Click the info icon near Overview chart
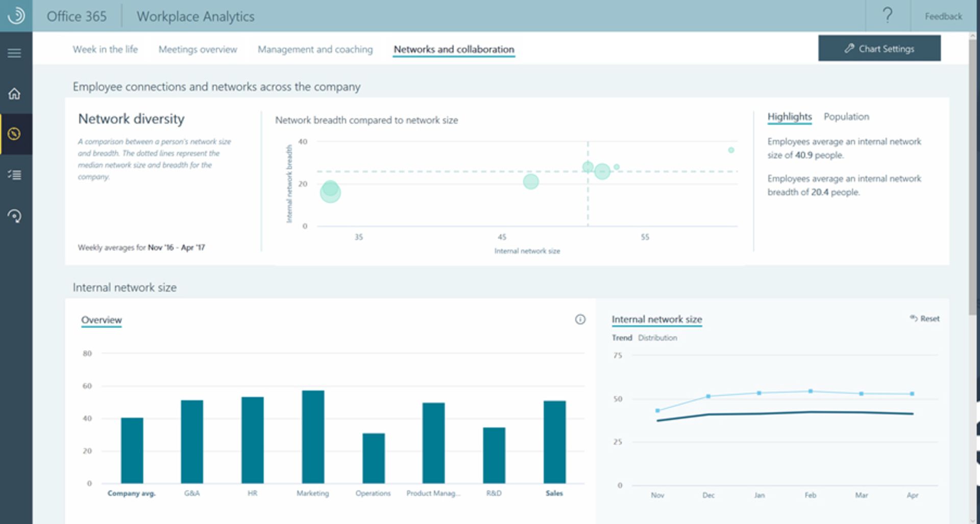This screenshot has width=980, height=524. pos(580,320)
